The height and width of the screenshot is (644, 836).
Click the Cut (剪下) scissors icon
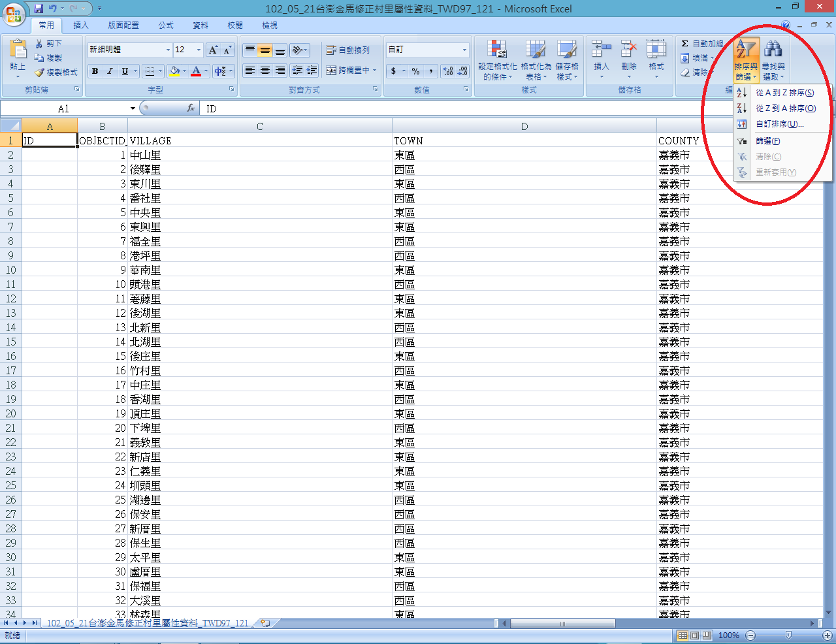pos(39,43)
